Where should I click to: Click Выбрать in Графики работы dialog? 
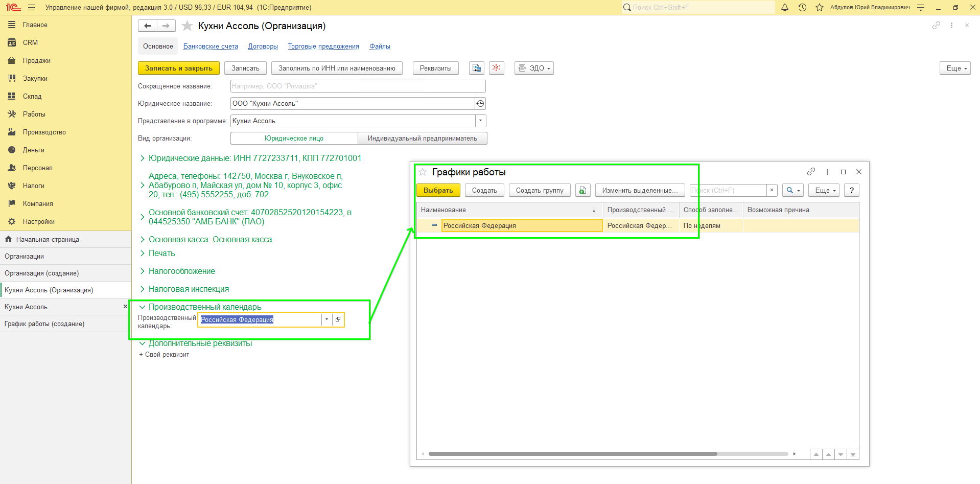pos(438,191)
